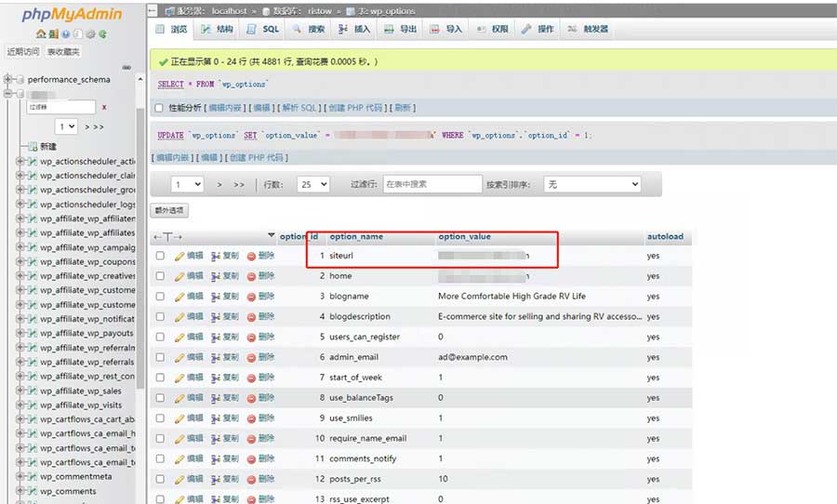Click the next page > button in results bar
837x504 pixels.
coord(219,185)
